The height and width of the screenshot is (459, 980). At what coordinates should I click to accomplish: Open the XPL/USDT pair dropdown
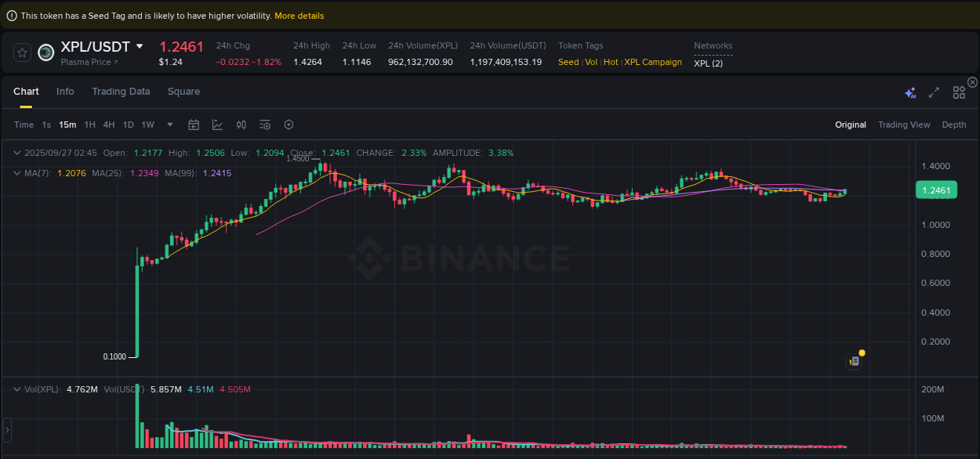coord(140,46)
